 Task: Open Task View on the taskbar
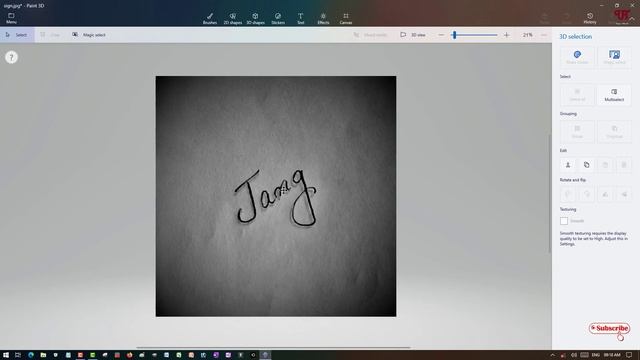click(18, 355)
